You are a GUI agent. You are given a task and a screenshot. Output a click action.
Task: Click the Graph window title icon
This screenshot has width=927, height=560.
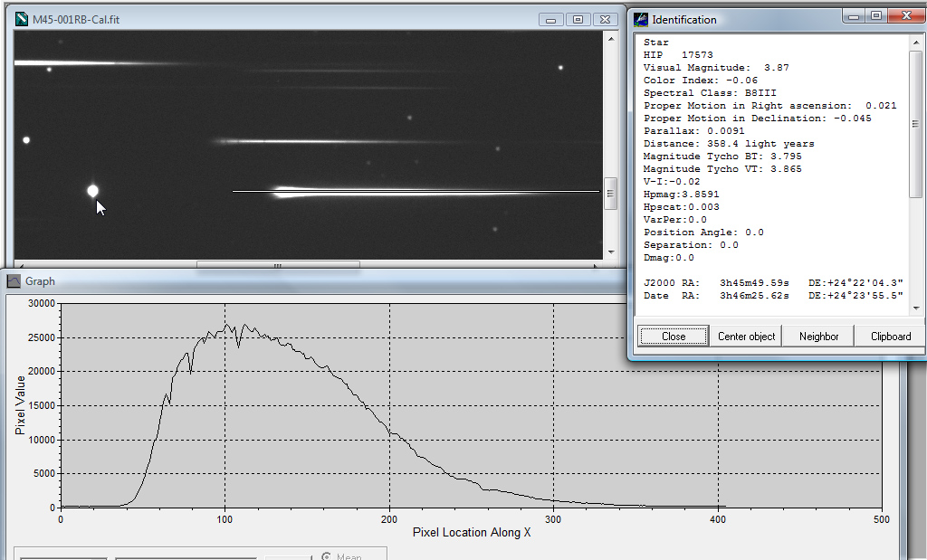point(13,281)
